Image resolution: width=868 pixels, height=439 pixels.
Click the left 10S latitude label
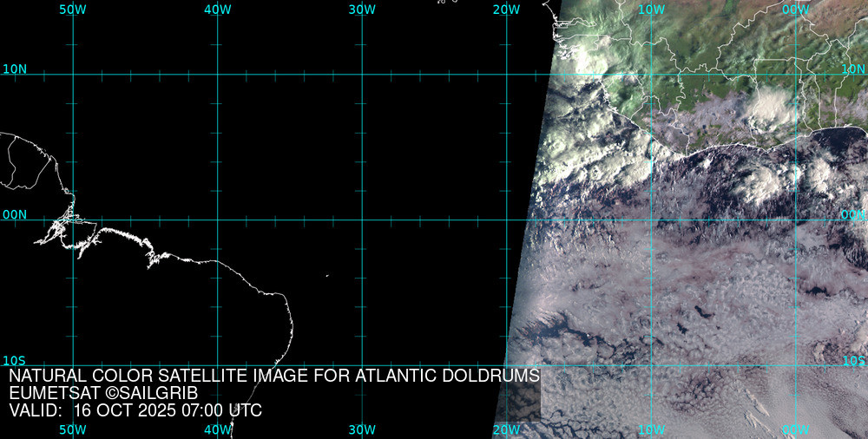pyautogui.click(x=15, y=360)
